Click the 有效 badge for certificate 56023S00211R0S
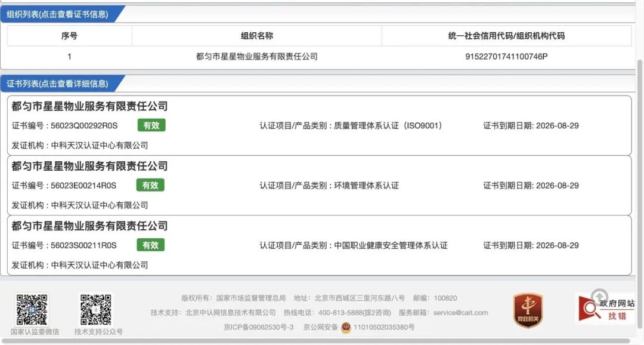644x345 pixels. tap(151, 245)
